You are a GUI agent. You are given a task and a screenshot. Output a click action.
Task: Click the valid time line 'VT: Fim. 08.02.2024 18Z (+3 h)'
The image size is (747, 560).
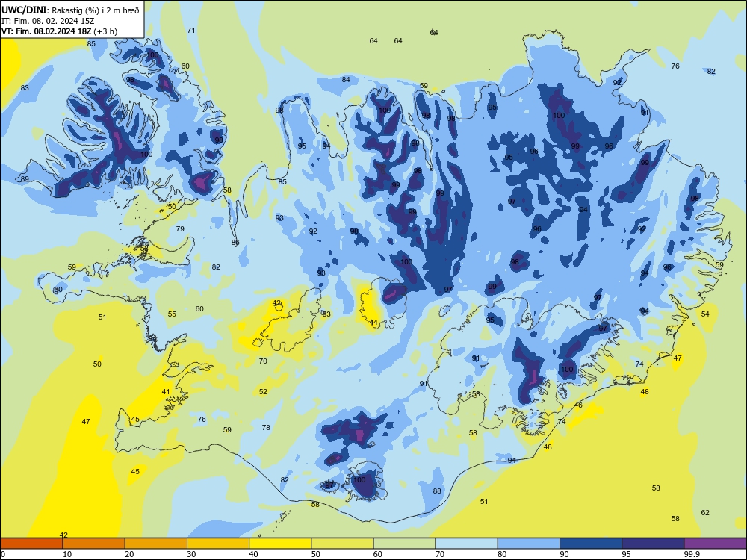[59, 31]
